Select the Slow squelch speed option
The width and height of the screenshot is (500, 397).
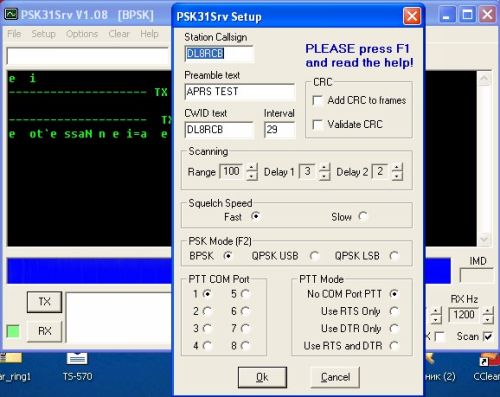coord(362,217)
